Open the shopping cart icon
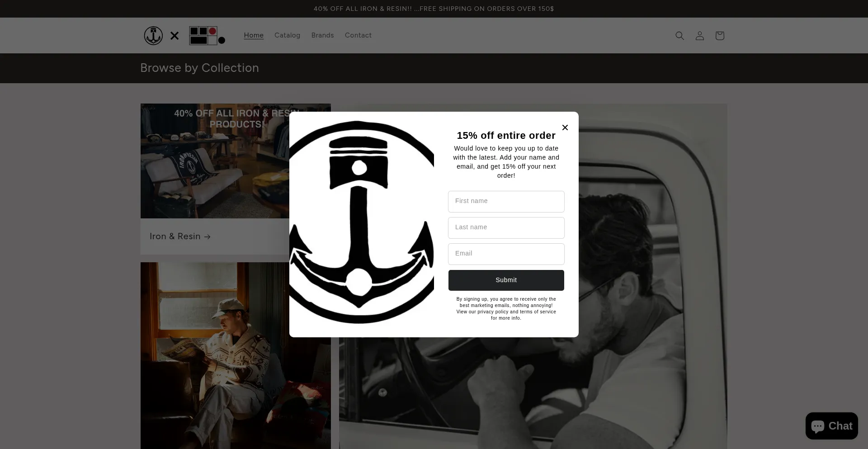868x449 pixels. (x=719, y=36)
